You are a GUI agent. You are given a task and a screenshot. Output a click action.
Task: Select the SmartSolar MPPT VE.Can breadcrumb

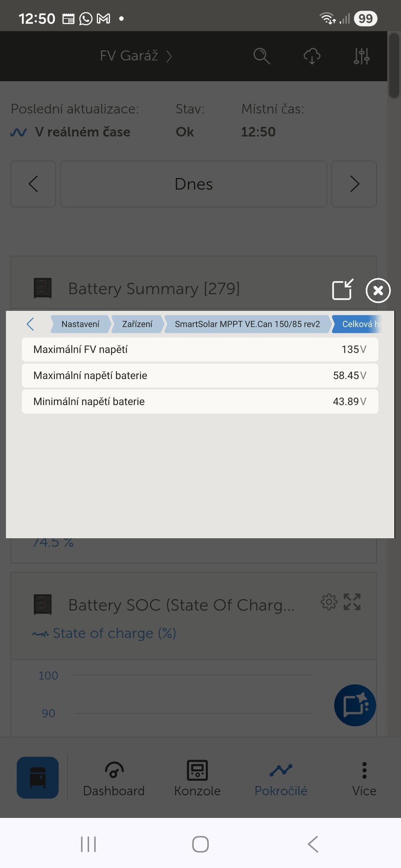point(247,324)
